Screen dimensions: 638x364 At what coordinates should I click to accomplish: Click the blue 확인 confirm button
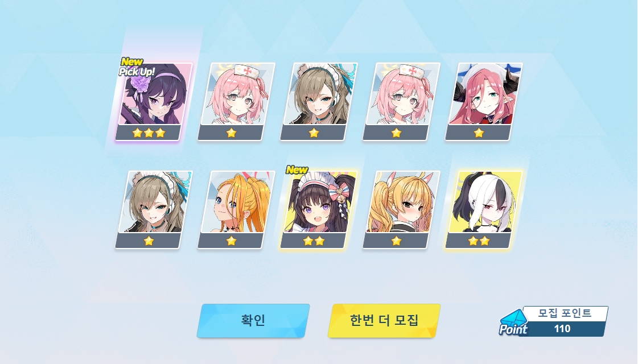click(x=253, y=320)
